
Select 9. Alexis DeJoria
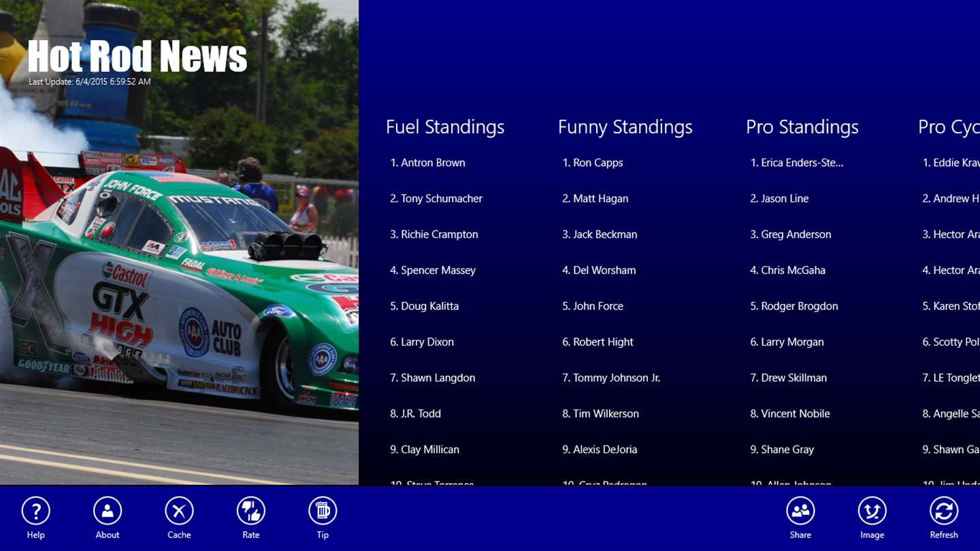(600, 450)
